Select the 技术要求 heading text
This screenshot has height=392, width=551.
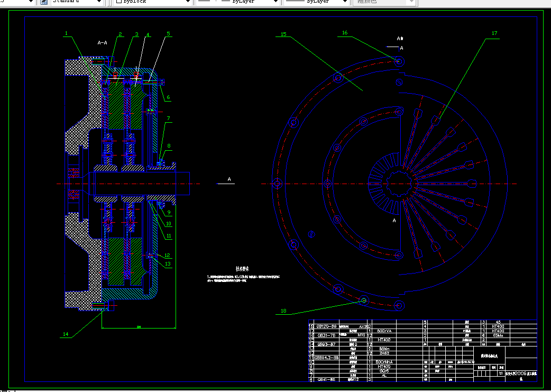243,269
